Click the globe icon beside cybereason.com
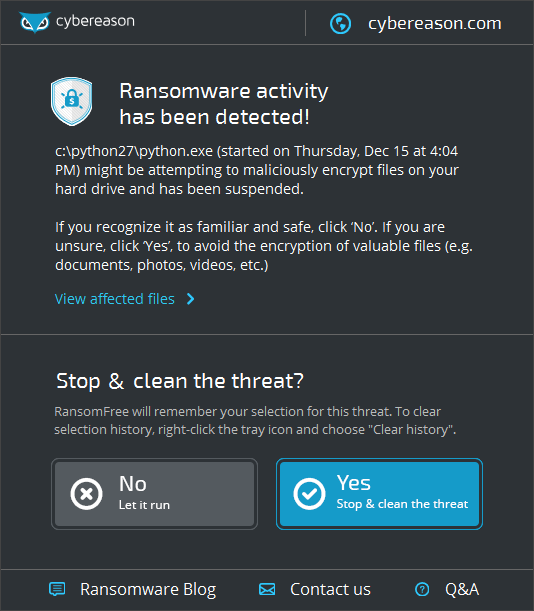The height and width of the screenshot is (611, 534). 340,24
